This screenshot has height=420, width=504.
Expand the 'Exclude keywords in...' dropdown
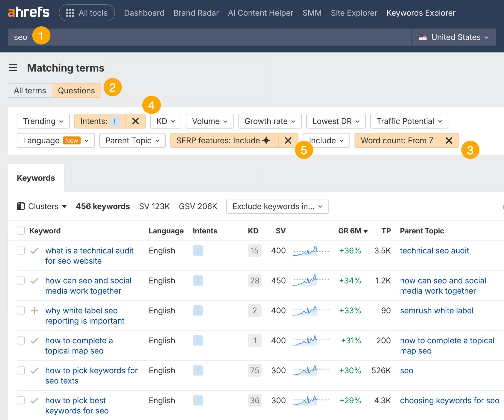click(277, 206)
